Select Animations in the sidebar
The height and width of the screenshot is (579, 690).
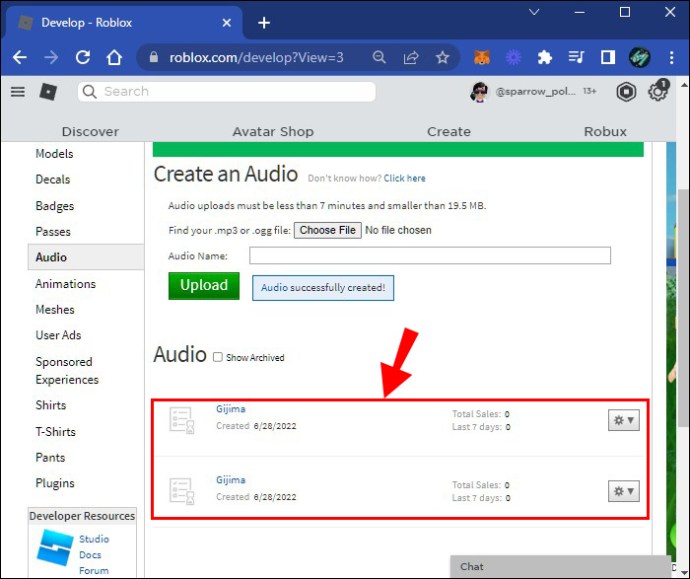pos(65,284)
